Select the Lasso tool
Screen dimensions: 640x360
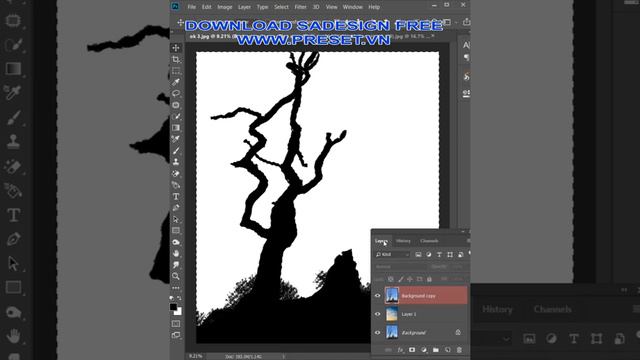[176, 93]
